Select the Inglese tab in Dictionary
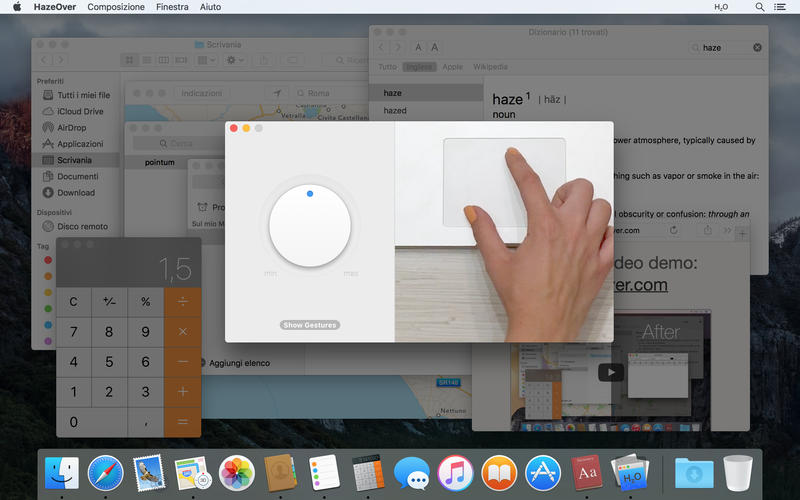800x500 pixels. [x=419, y=67]
